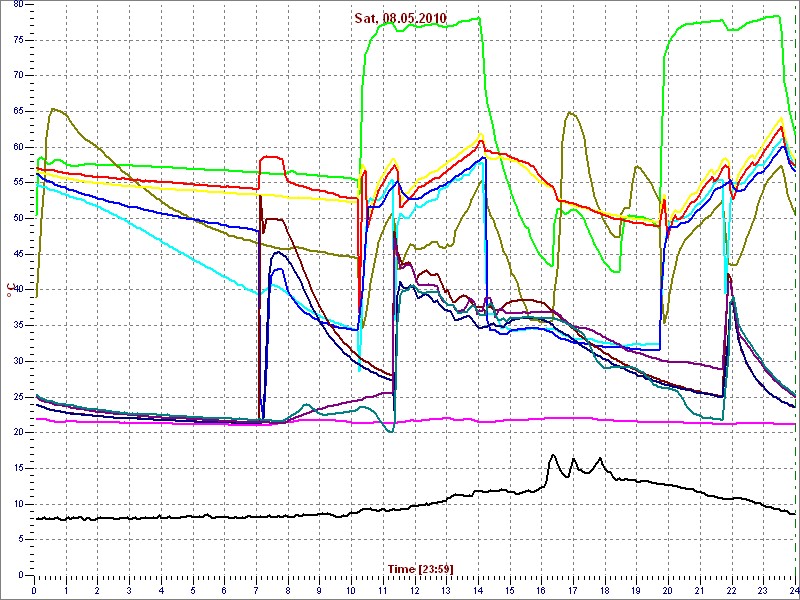800x600 pixels.
Task: Choose hour 15 label on the time axis
Action: pos(510,591)
